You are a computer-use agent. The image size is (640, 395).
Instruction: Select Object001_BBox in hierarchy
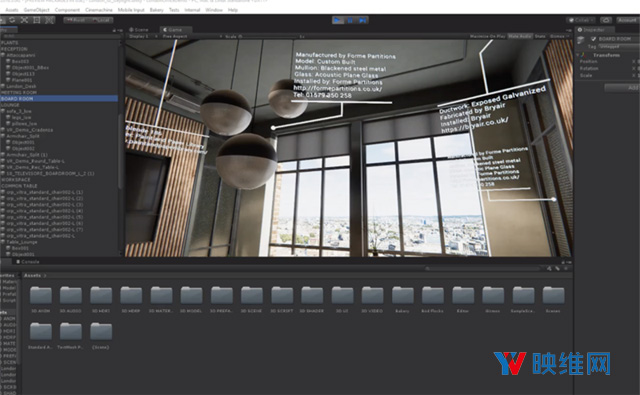click(59, 68)
